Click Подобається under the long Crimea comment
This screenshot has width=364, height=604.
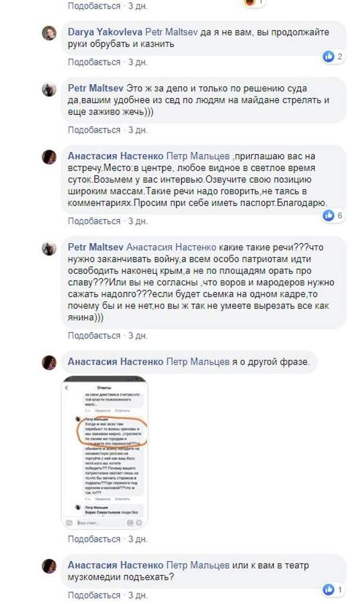point(94,336)
